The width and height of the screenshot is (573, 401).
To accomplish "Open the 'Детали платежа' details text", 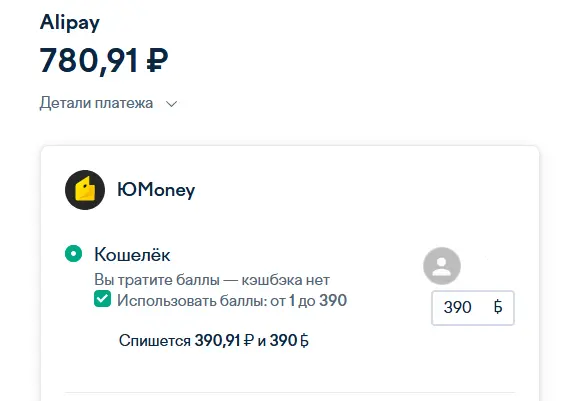I will point(96,103).
